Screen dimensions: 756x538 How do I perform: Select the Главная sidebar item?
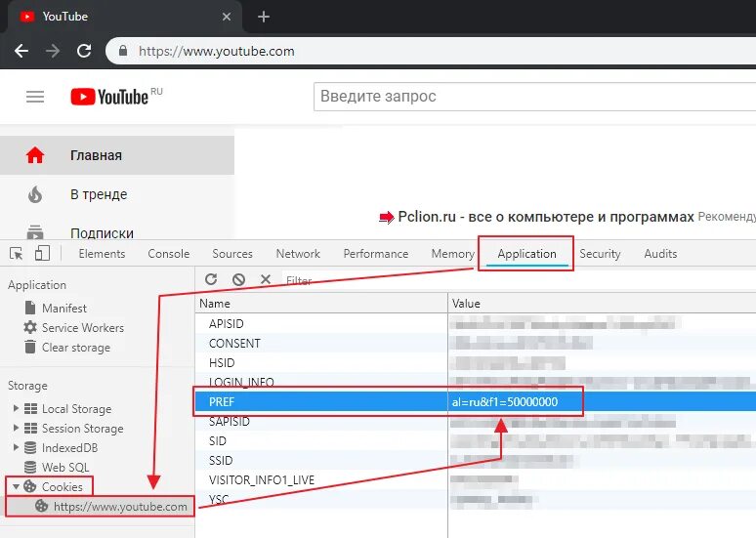[x=117, y=155]
